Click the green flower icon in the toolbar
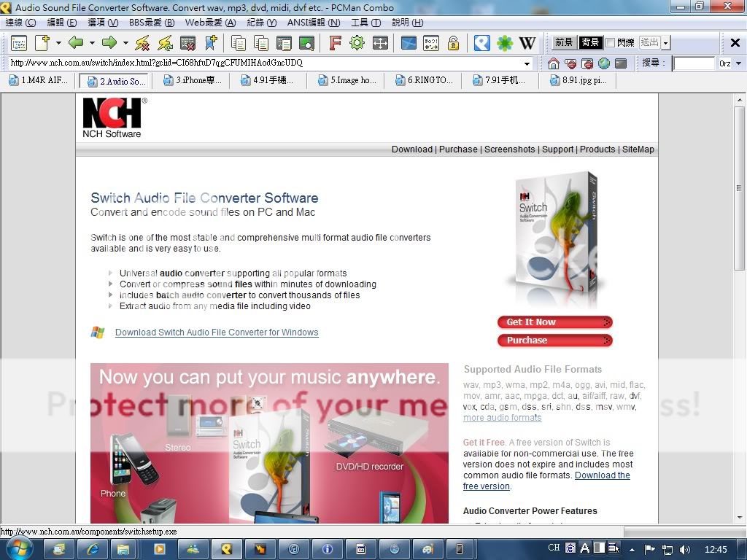 tap(505, 43)
